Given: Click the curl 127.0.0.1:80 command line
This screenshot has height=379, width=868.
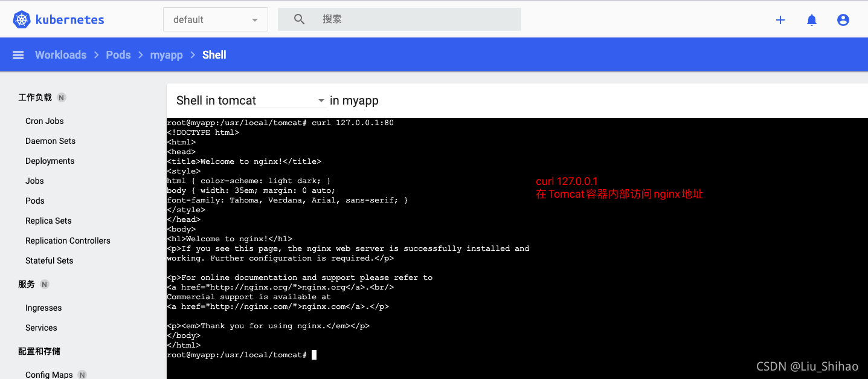Looking at the screenshot, I should click(280, 123).
